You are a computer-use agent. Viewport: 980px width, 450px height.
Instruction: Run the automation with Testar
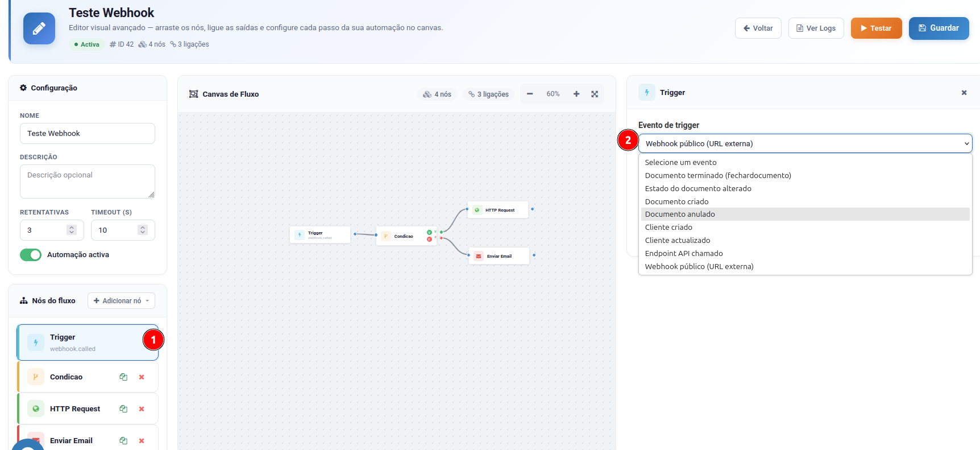tap(877, 28)
